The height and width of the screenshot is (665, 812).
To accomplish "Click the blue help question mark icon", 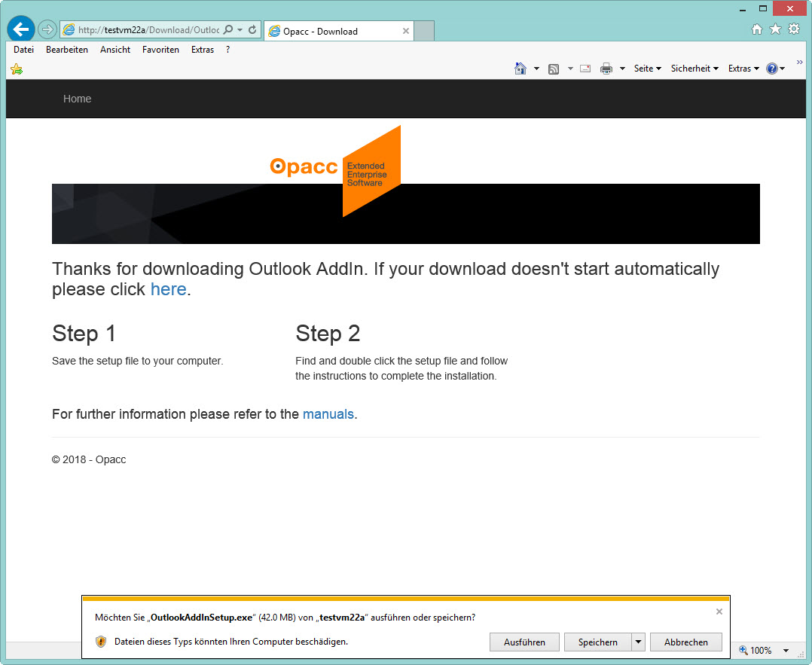I will tap(772, 69).
